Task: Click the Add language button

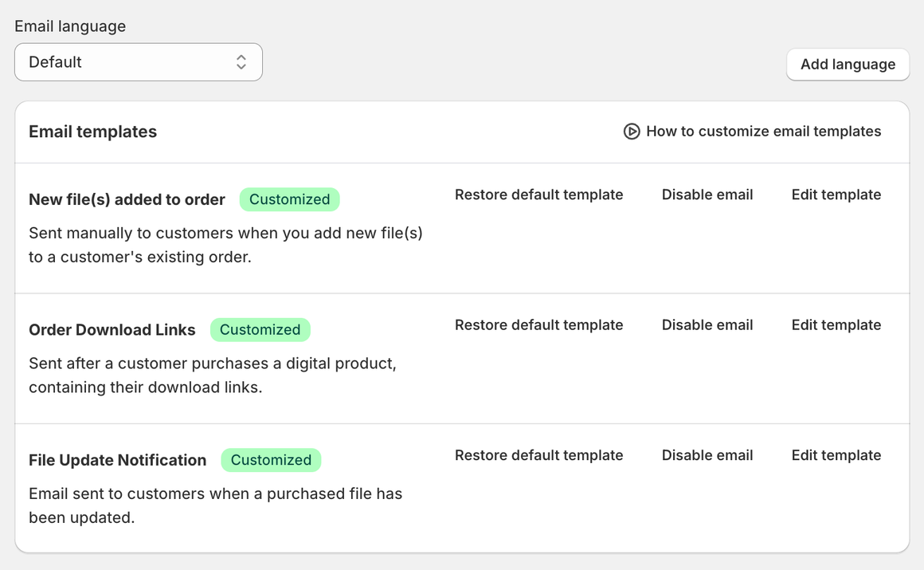Action: [848, 65]
